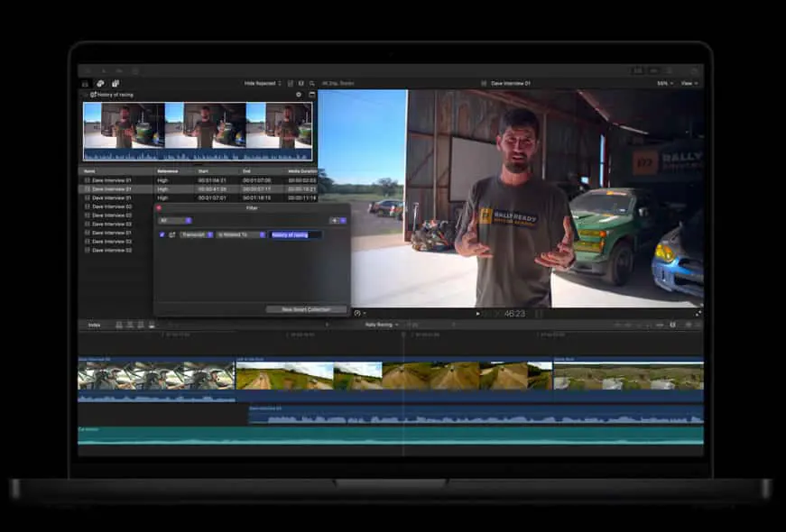The height and width of the screenshot is (532, 786).
Task: Click the clip view icon right of the gear
Action: click(312, 94)
